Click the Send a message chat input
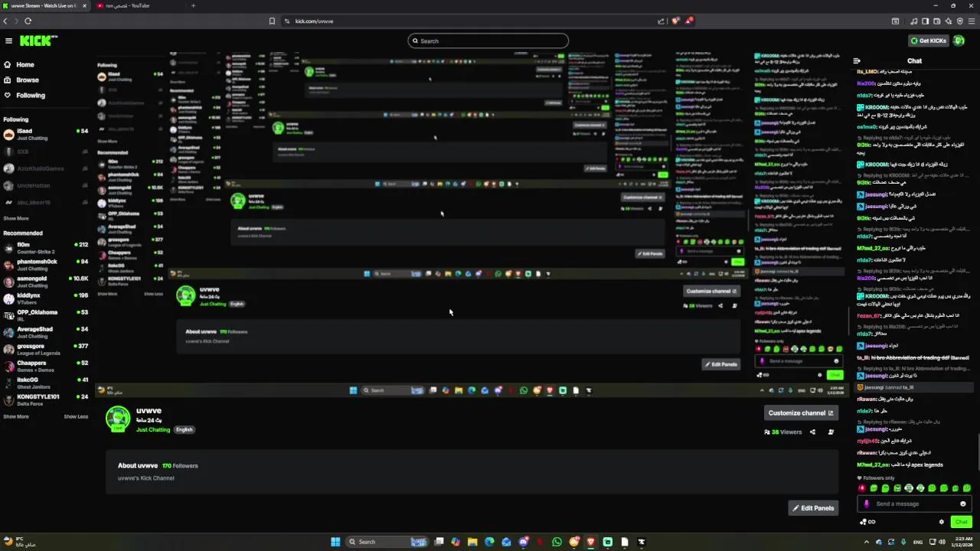This screenshot has width=980, height=551. point(914,504)
